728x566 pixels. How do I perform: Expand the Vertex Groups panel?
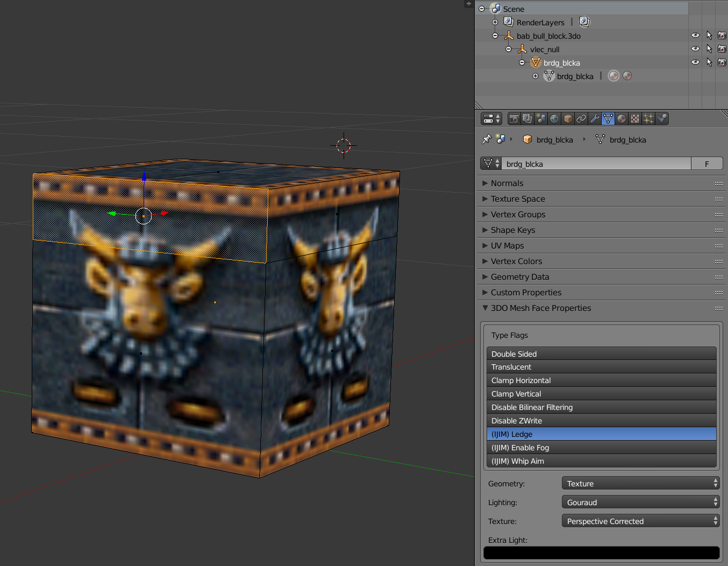coord(601,215)
